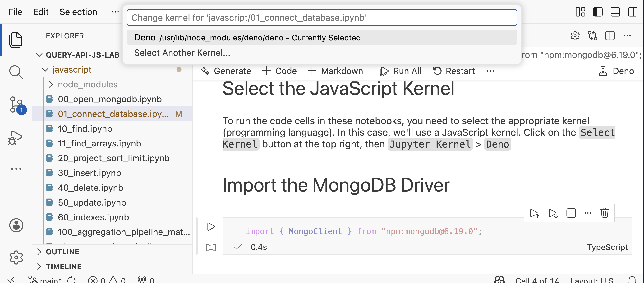The height and width of the screenshot is (283, 644).
Task: Choose Select Another Kernel option
Action: click(182, 53)
